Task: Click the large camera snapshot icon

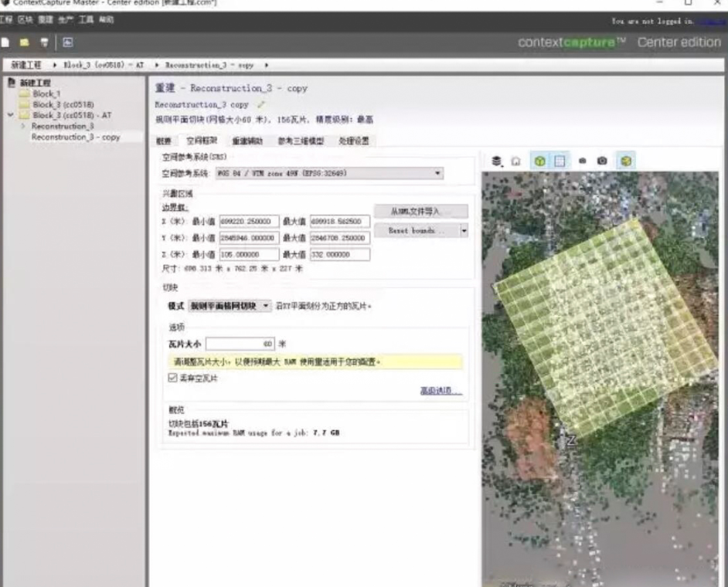Action: click(x=602, y=161)
